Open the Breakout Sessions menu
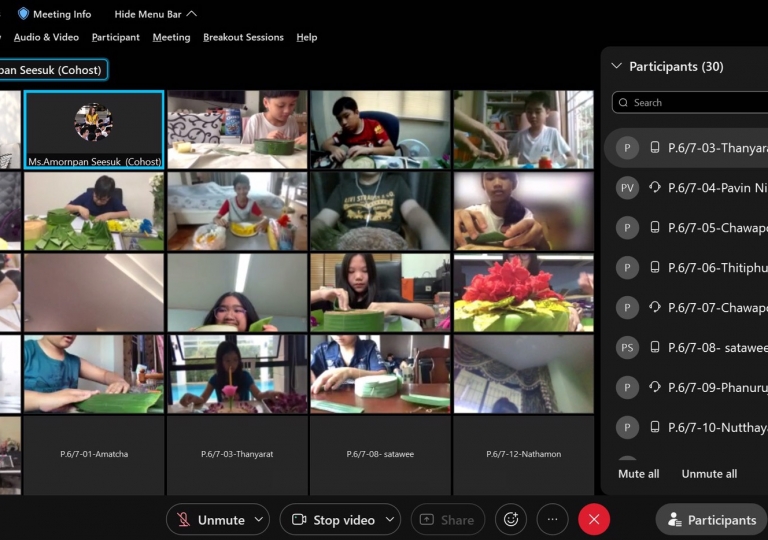The width and height of the screenshot is (768, 540). click(x=243, y=37)
